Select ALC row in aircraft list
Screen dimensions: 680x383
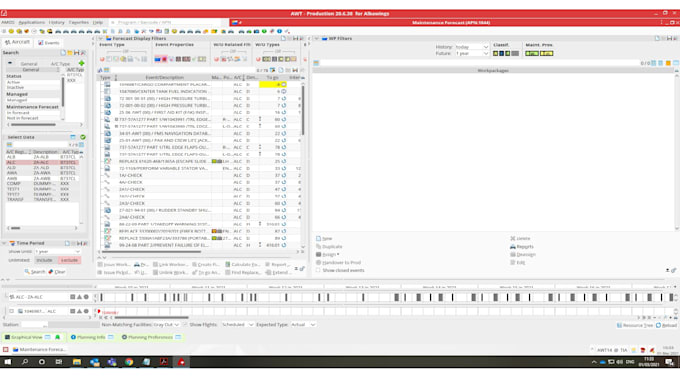42,162
